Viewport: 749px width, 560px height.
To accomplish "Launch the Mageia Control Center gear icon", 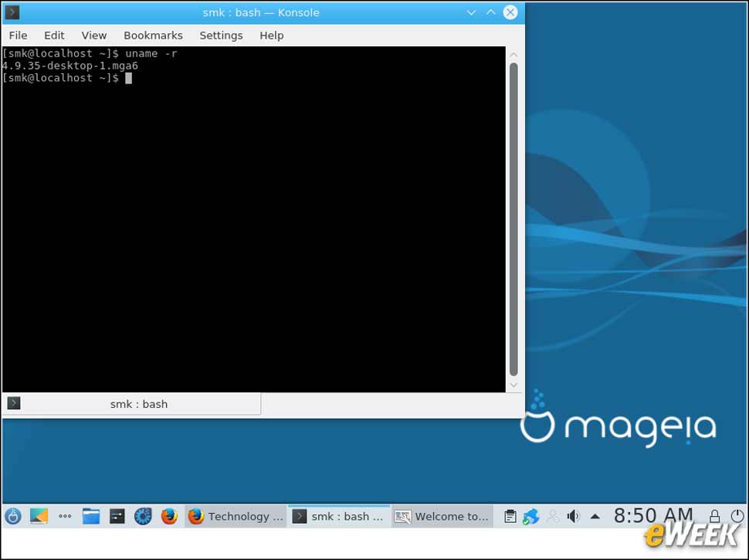I will tap(143, 516).
